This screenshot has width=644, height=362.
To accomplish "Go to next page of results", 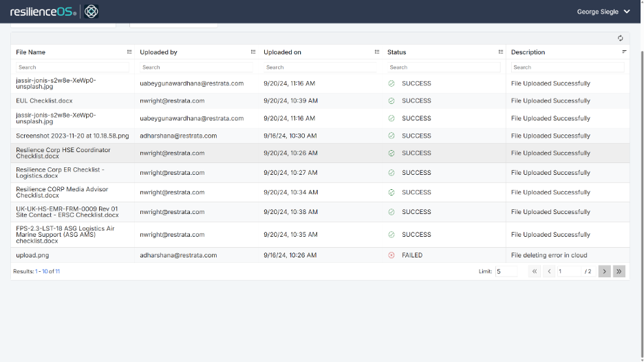I will [x=605, y=271].
